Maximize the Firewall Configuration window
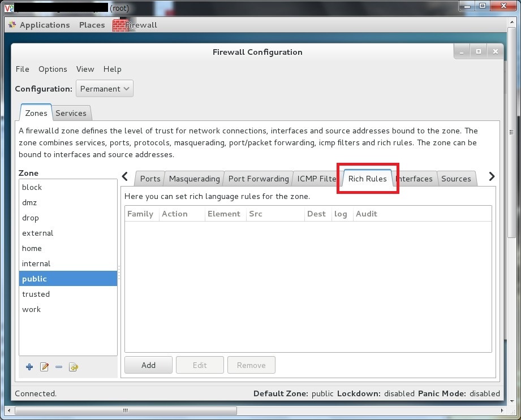 coord(479,52)
